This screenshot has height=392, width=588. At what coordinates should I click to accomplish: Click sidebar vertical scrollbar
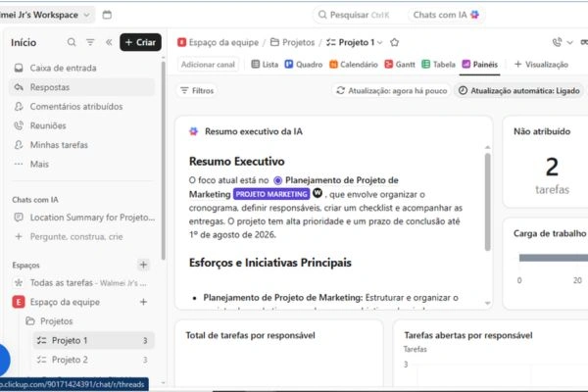(x=163, y=160)
